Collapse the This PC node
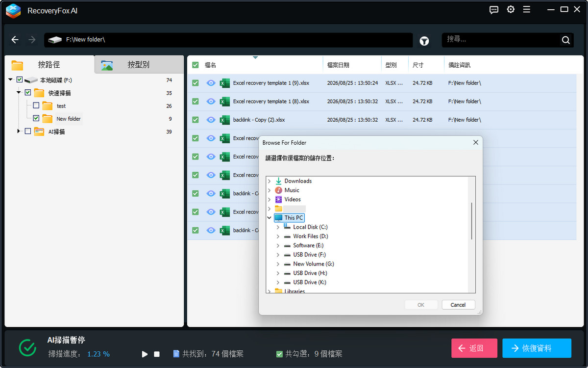This screenshot has width=588, height=368. click(269, 218)
